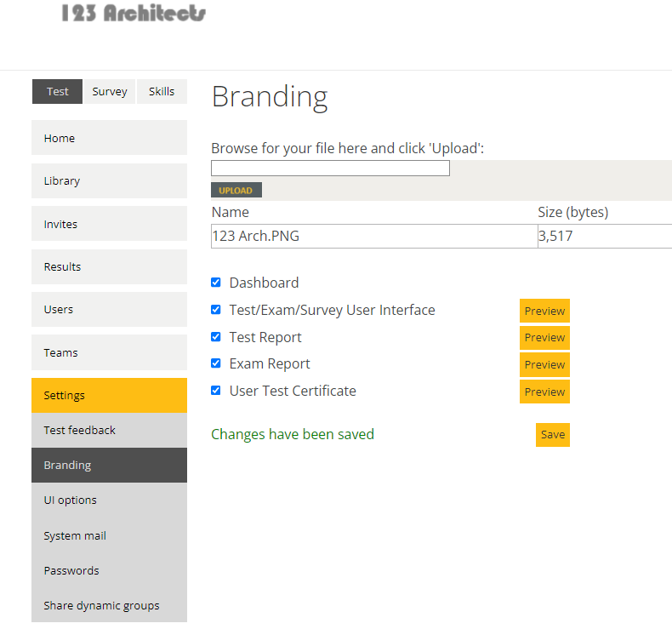Preview the User Test Certificate
Screen dimensions: 672x629
[544, 392]
